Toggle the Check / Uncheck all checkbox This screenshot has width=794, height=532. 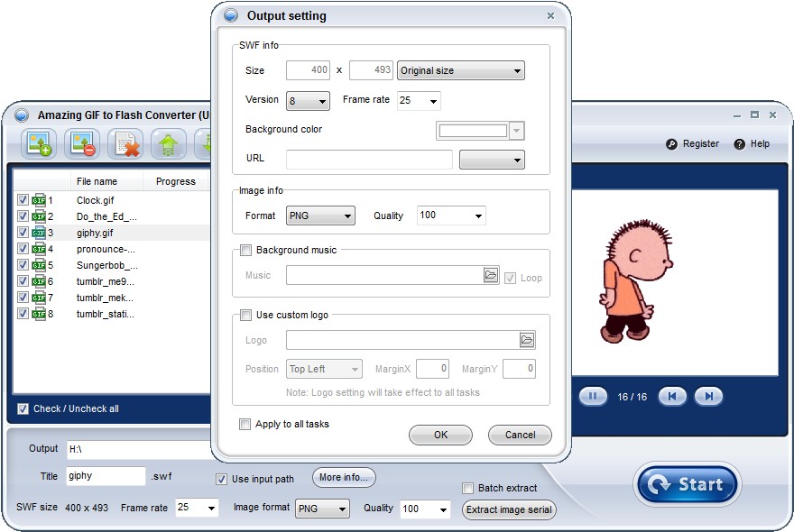click(23, 408)
